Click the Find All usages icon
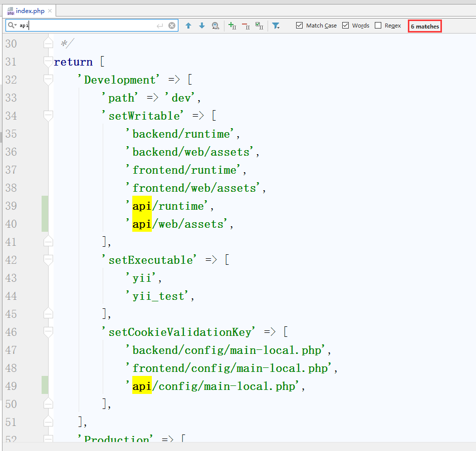476x451 pixels. (x=215, y=26)
